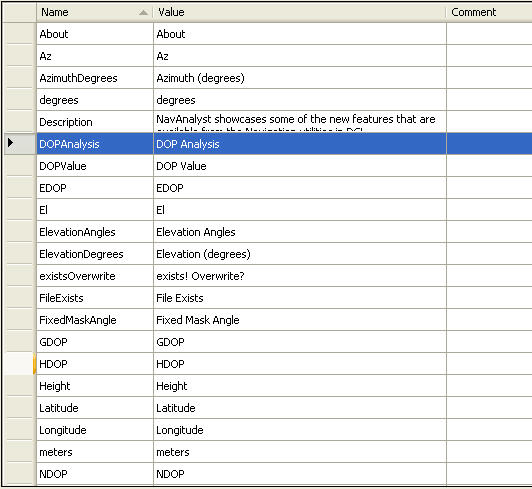The width and height of the screenshot is (532, 489).
Task: Select the 'El' name cell
Action: pos(95,210)
